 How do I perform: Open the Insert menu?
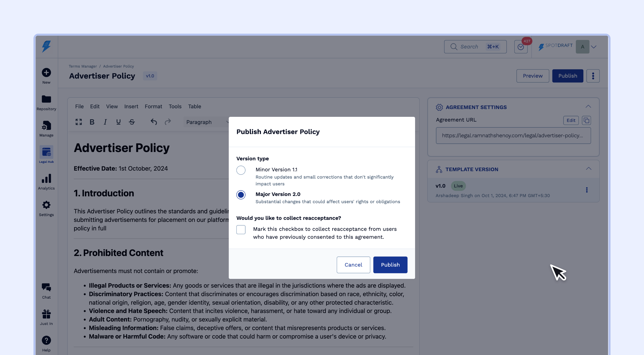pos(131,106)
